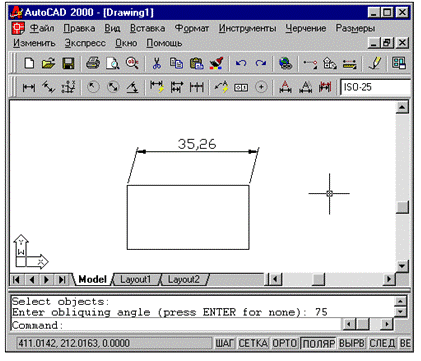Open Print Preview icon
421x361 pixels.
click(112, 63)
